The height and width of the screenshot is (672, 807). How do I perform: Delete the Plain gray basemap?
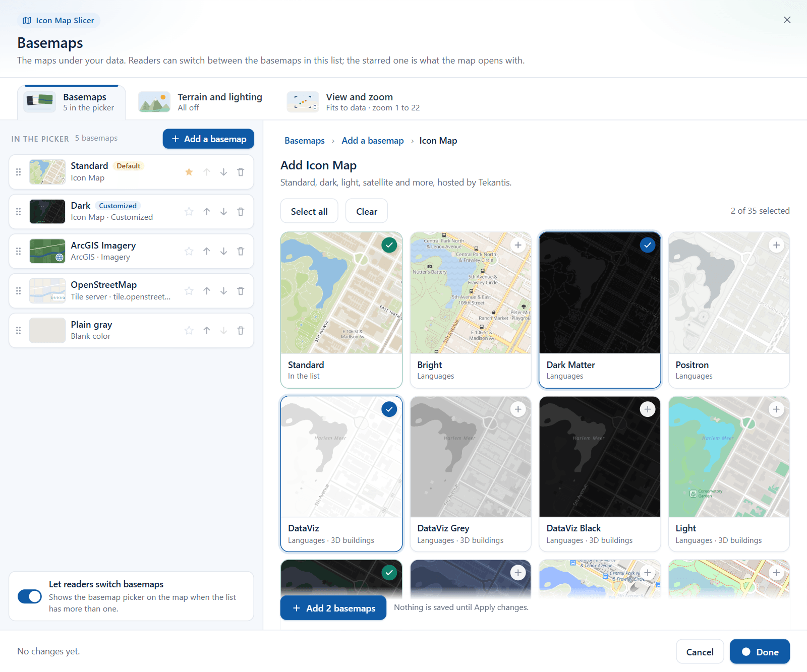241,330
